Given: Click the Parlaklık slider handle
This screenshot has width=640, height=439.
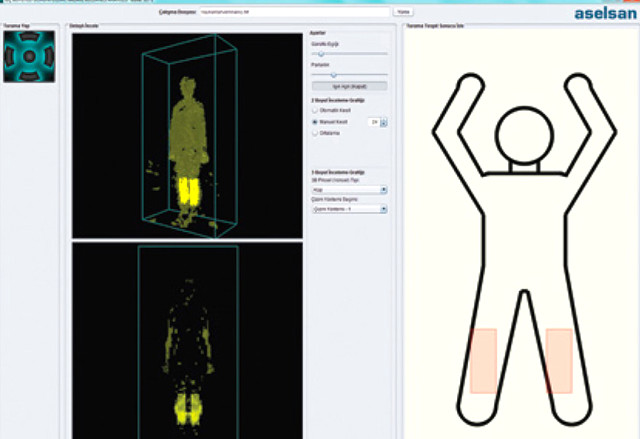Looking at the screenshot, I should point(333,74).
